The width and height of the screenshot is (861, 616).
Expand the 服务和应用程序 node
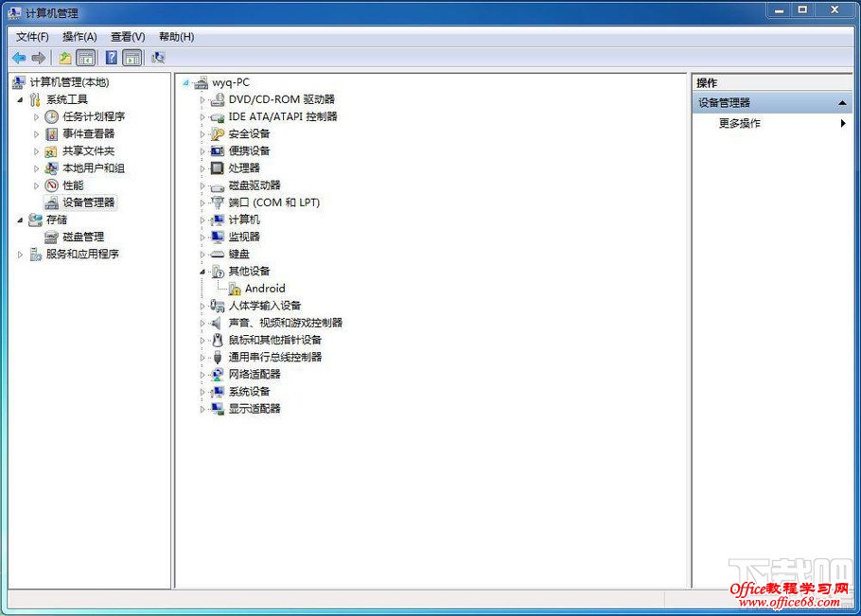19,254
